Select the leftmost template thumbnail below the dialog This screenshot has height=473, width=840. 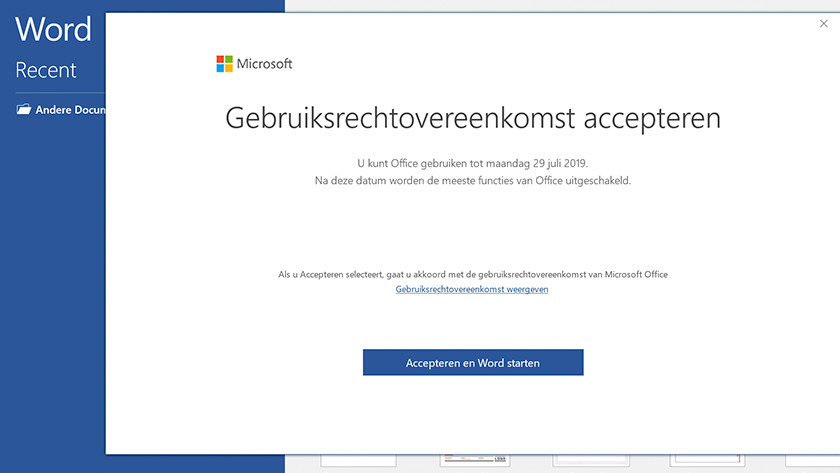[x=358, y=462]
